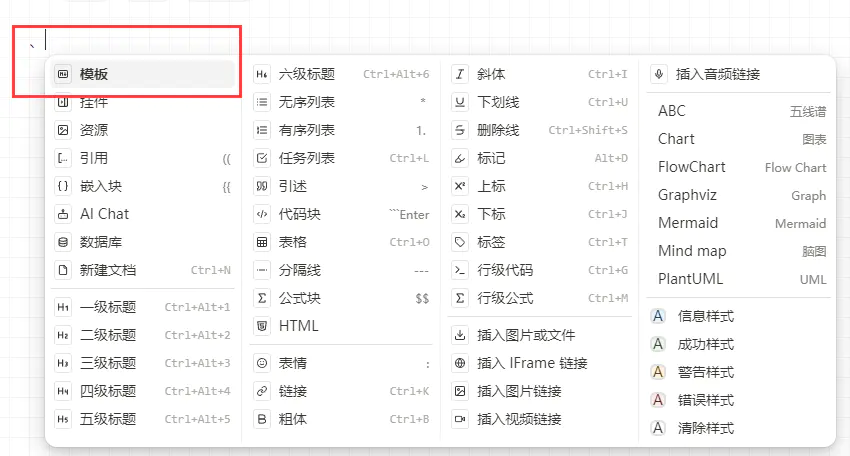Image resolution: width=850 pixels, height=456 pixels.
Task: Click the 表情 emoji icon
Action: pyautogui.click(x=262, y=363)
